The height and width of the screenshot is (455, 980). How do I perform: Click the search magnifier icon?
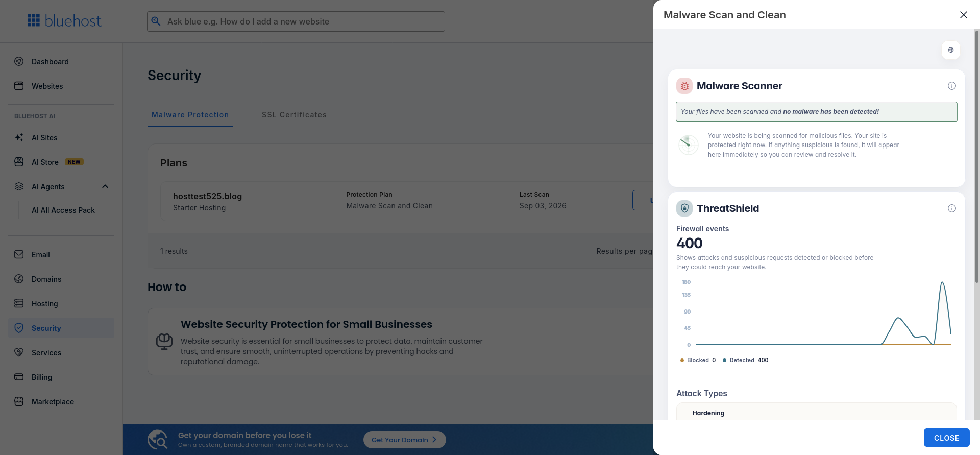156,21
